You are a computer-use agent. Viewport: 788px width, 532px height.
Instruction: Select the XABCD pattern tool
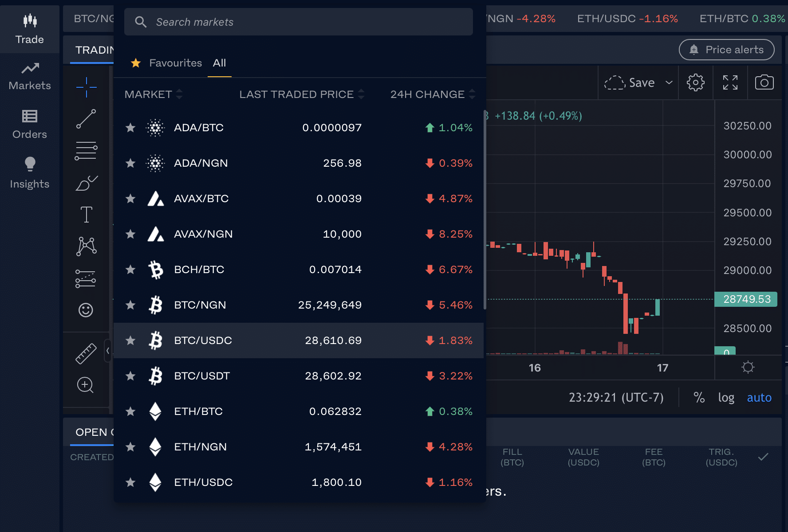pos(86,246)
